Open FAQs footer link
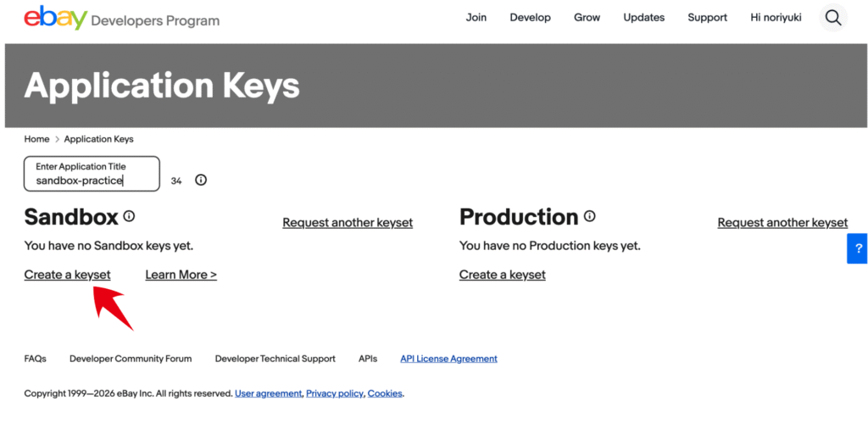Viewport: 868px width, 423px height. click(36, 359)
